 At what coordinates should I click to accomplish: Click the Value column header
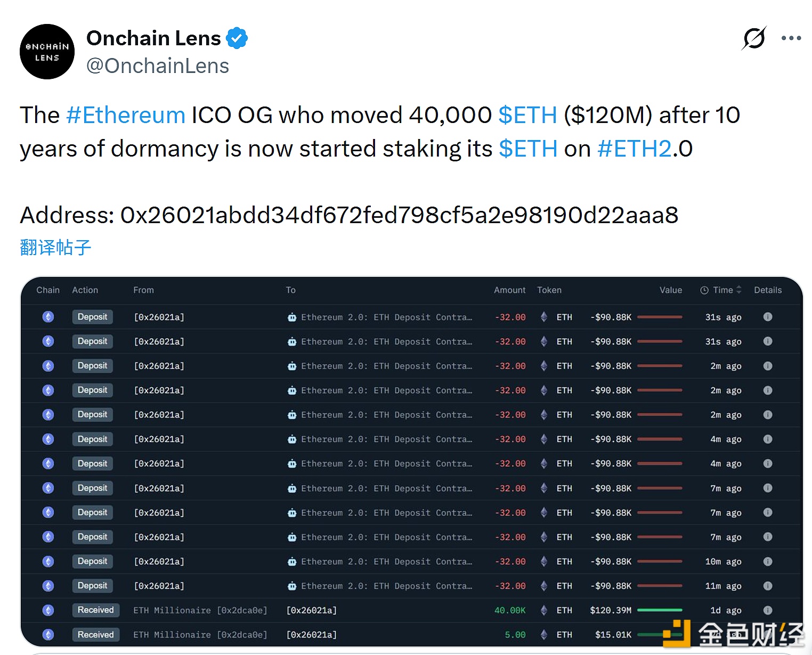coord(670,290)
